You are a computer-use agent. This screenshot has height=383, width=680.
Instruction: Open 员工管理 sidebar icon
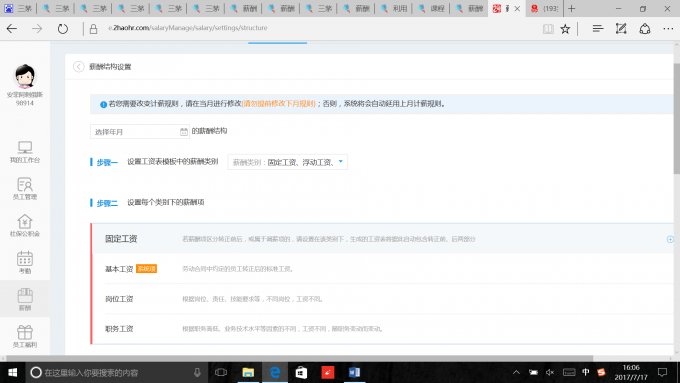coord(25,189)
